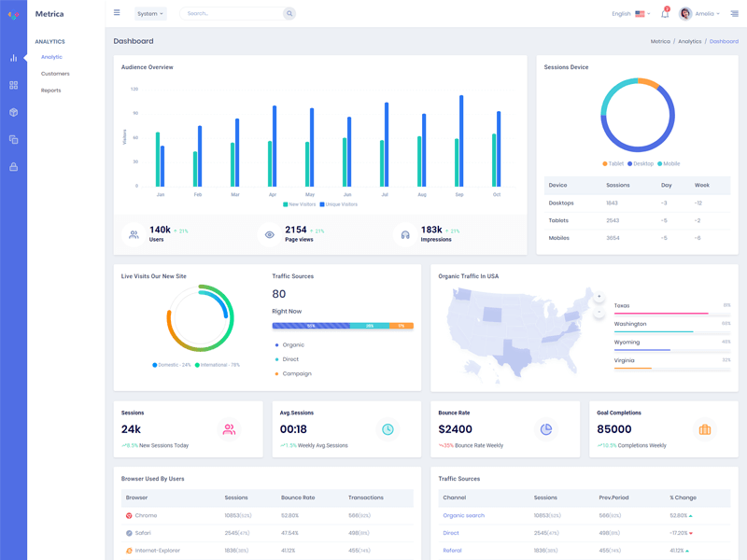This screenshot has height=560, width=747.
Task: Toggle New Visitors legend in Audience chart
Action: pos(299,204)
